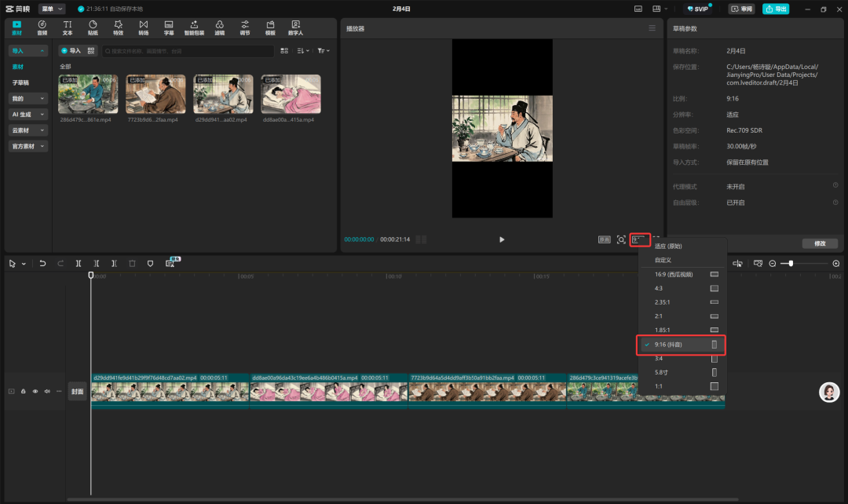Toggle the track lock icon

tap(24, 391)
